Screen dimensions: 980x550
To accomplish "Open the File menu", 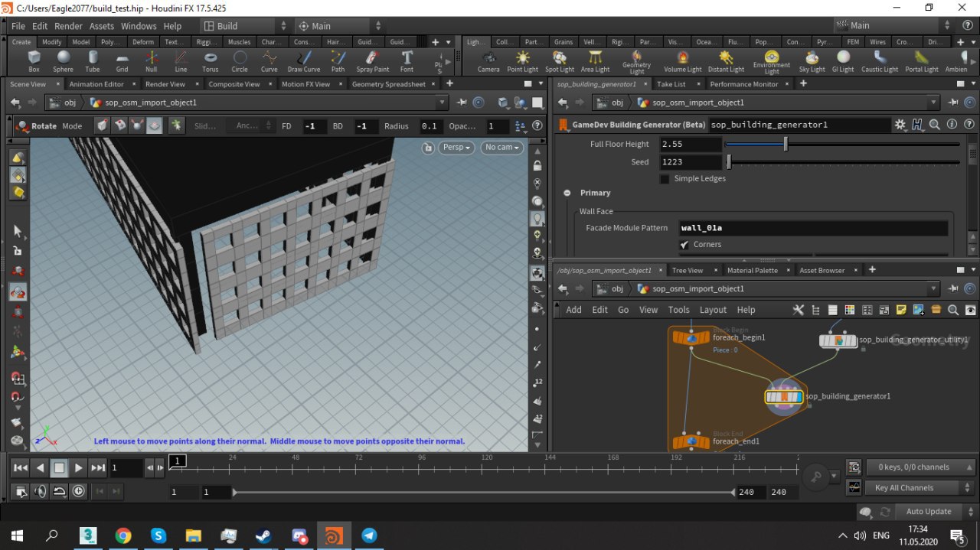I will [x=18, y=26].
